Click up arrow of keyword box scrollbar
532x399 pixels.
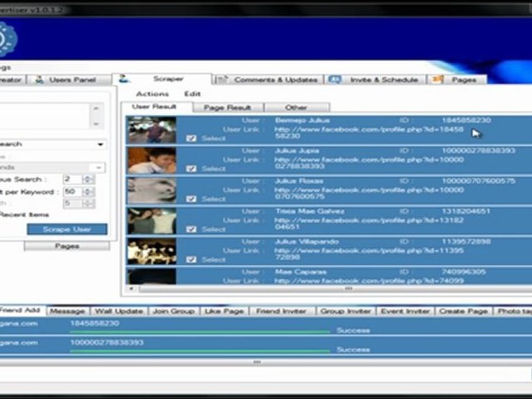tap(96, 108)
